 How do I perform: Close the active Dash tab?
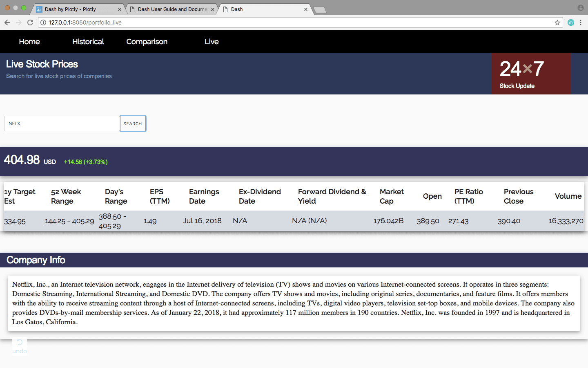(x=306, y=9)
